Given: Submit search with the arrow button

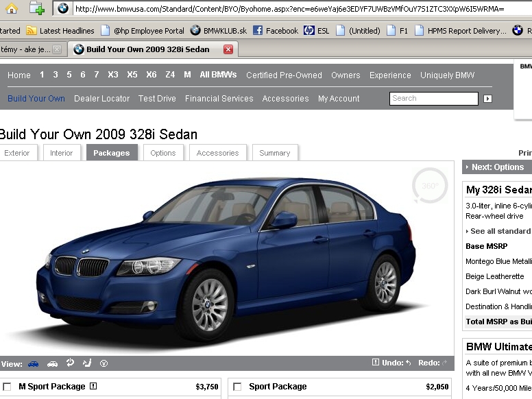Looking at the screenshot, I should click(x=487, y=99).
